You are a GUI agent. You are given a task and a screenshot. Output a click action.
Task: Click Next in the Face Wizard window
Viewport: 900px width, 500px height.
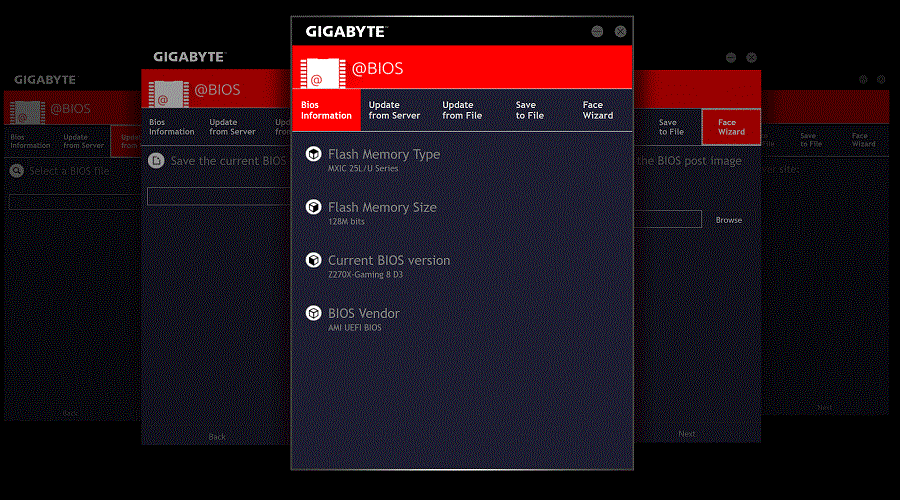686,434
